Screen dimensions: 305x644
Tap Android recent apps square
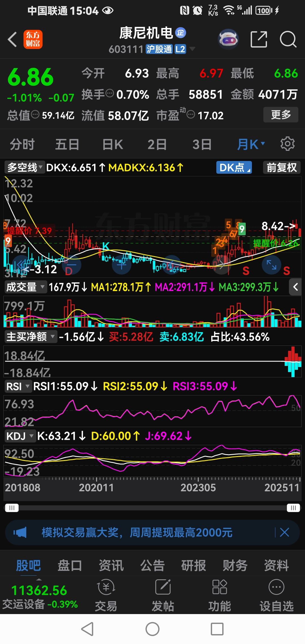tap(217, 629)
